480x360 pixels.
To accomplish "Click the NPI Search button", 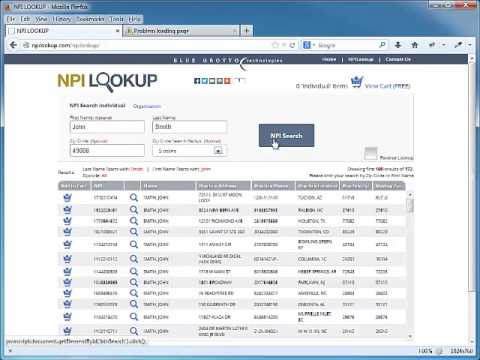I will 286,136.
